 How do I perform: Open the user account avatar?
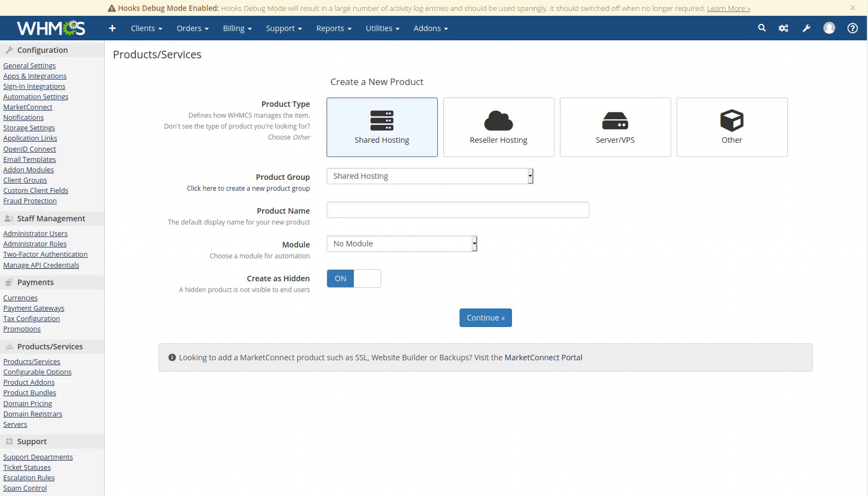829,28
